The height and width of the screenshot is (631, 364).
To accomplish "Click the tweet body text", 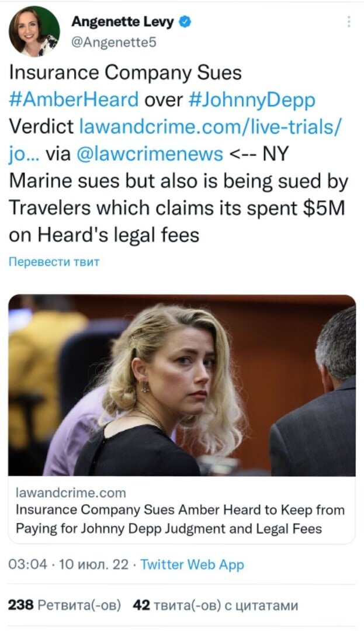I will [x=178, y=154].
